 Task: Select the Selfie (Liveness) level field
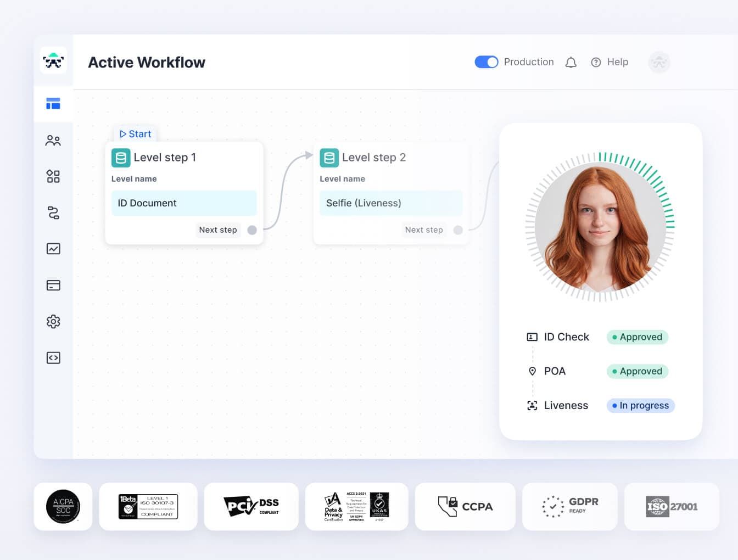[390, 203]
